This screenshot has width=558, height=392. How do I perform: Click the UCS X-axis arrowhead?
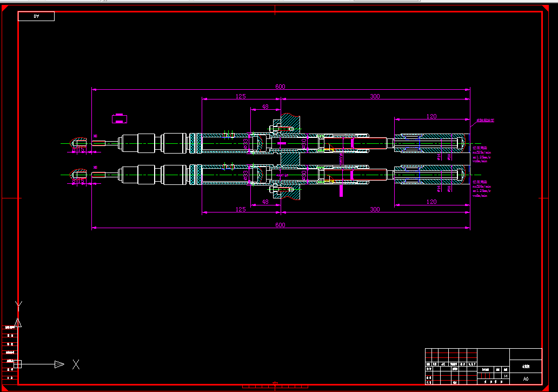(59, 364)
